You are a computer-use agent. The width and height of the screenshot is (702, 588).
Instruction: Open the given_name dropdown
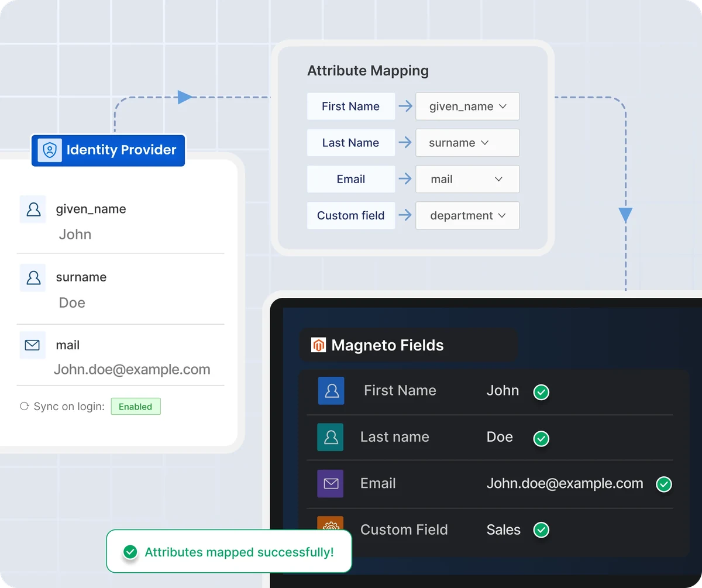point(467,106)
